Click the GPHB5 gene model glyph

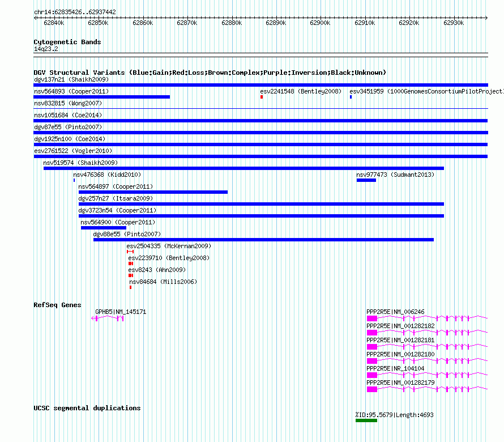[x=108, y=318]
